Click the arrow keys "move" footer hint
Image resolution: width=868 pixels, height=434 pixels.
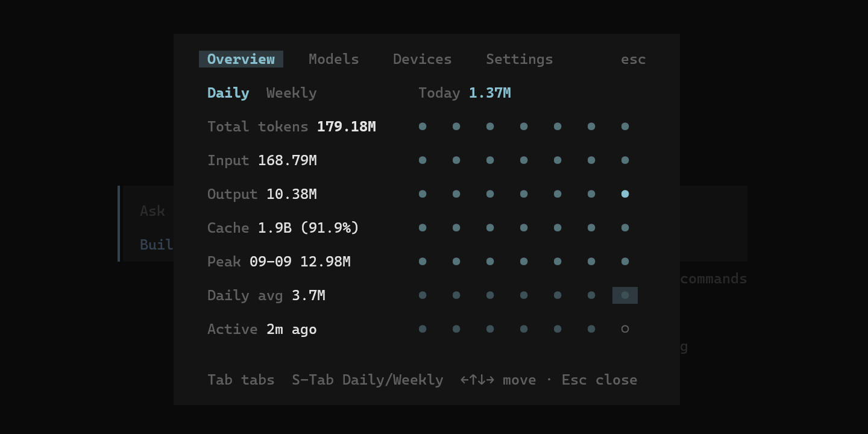pos(498,380)
